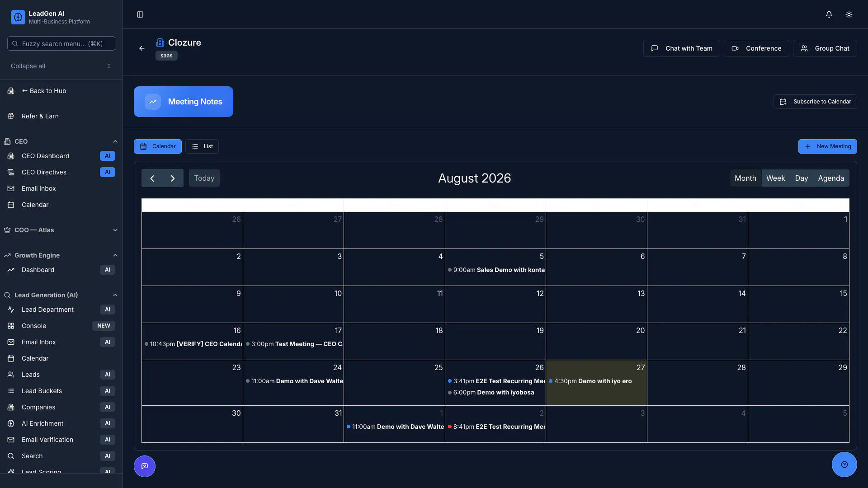Switch theme with the sun icon
This screenshot has width=868, height=488.
(x=849, y=14)
